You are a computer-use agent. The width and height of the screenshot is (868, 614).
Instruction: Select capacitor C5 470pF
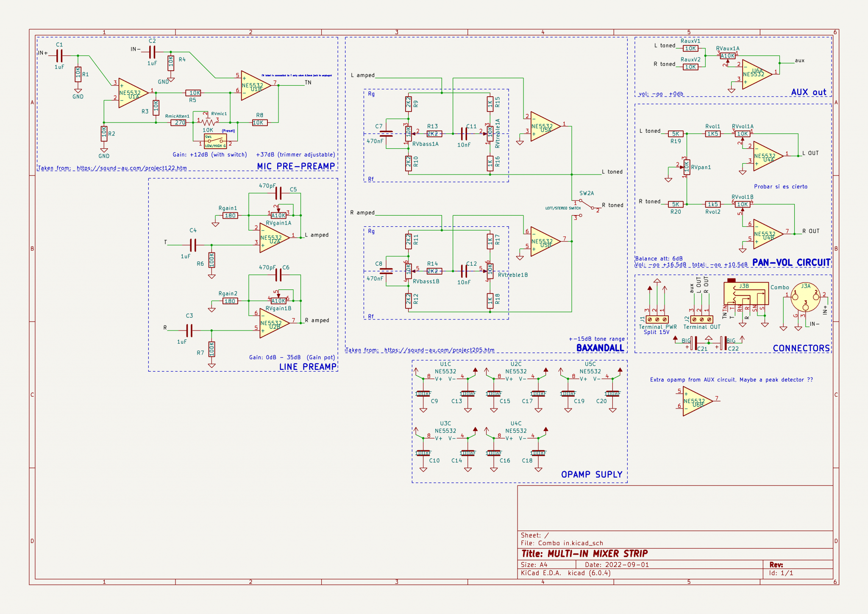click(278, 193)
